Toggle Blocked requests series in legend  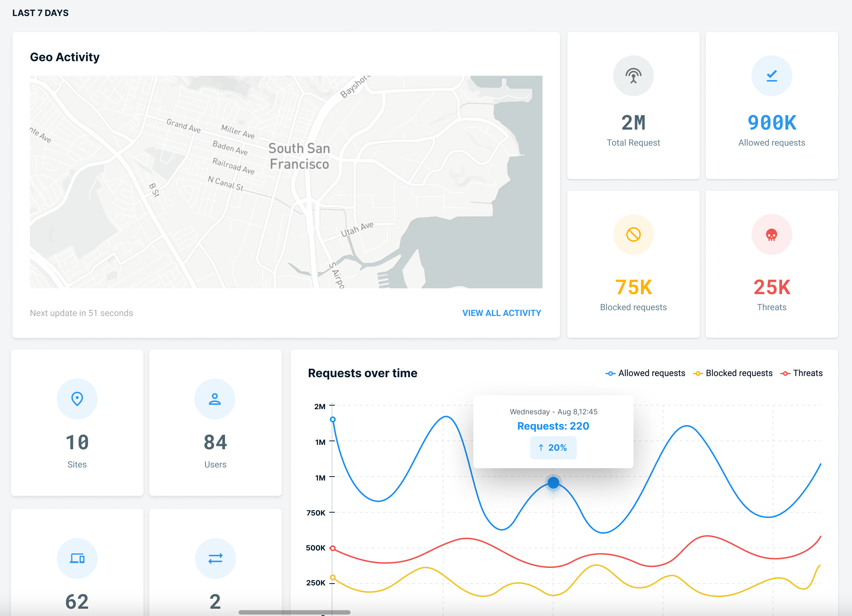click(733, 373)
